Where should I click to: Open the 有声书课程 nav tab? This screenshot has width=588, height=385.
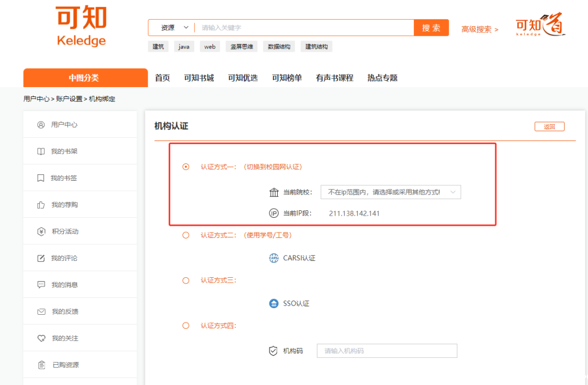click(334, 78)
